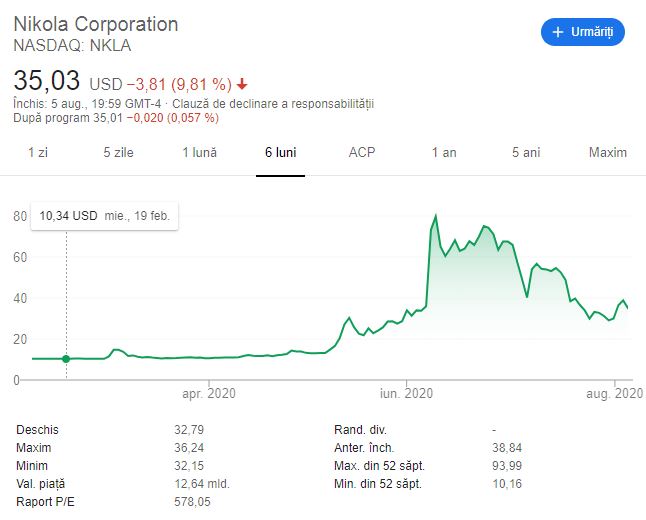Click the NASDAQ: NKLA ticker text
Screen dimensions: 646x520
72,45
